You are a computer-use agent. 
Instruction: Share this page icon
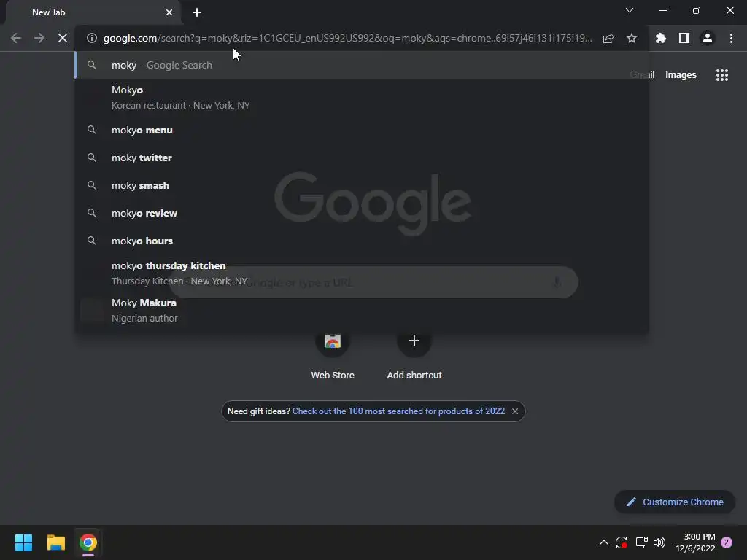click(x=608, y=38)
